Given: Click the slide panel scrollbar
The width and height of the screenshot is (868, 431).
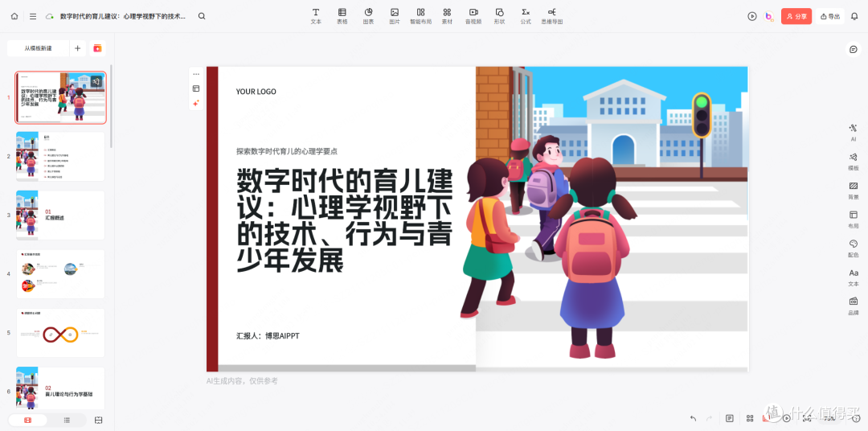Looking at the screenshot, I should (111, 106).
